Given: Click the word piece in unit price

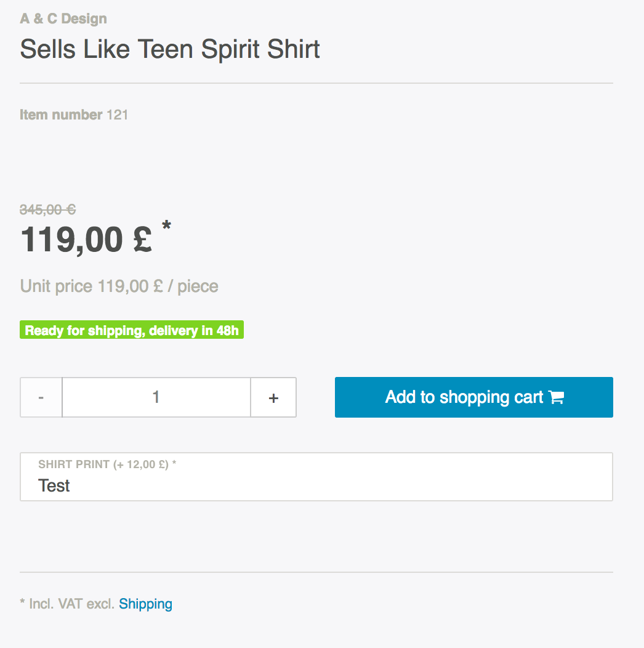Looking at the screenshot, I should click(x=198, y=286).
